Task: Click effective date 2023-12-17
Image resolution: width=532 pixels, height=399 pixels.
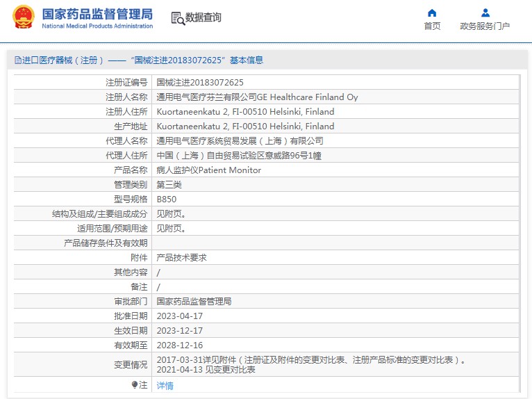Action: pyautogui.click(x=179, y=331)
